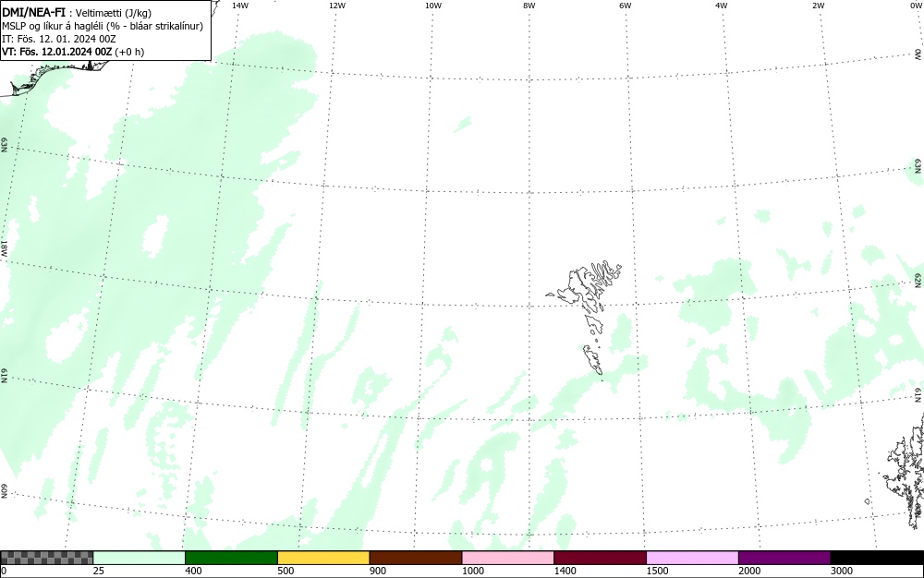The image size is (924, 578).
Task: Select the legend value 2000
Action: tap(749, 571)
